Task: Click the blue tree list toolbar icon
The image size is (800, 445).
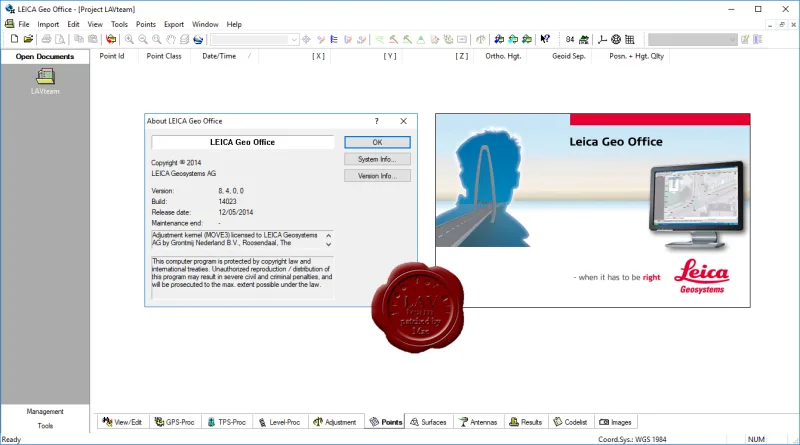Action: [x=334, y=39]
